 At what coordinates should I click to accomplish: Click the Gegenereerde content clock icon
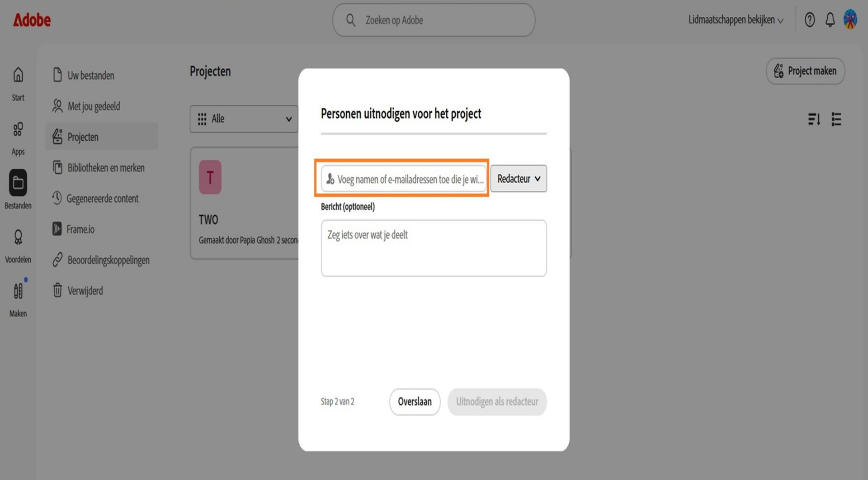coord(57,198)
